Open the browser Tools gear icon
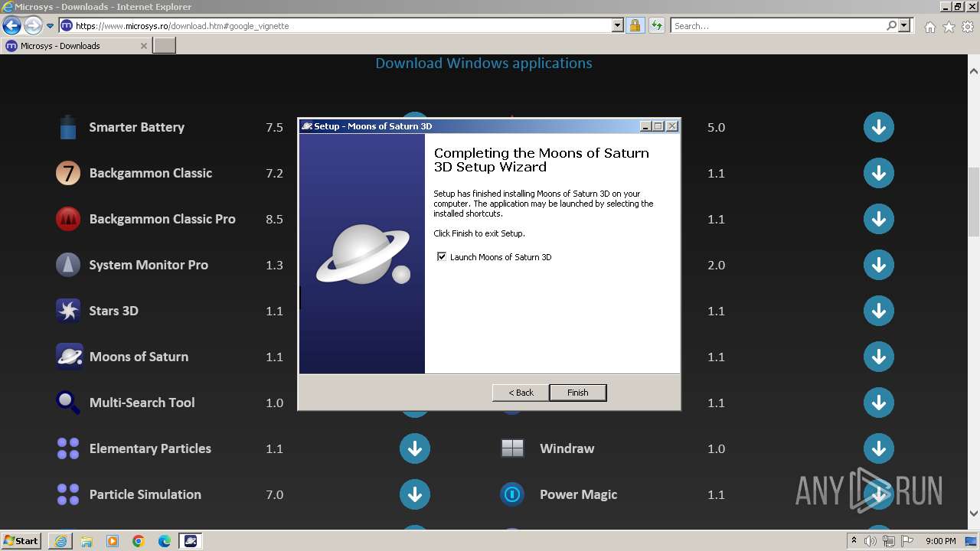Screen dimensions: 980x551 [968, 27]
